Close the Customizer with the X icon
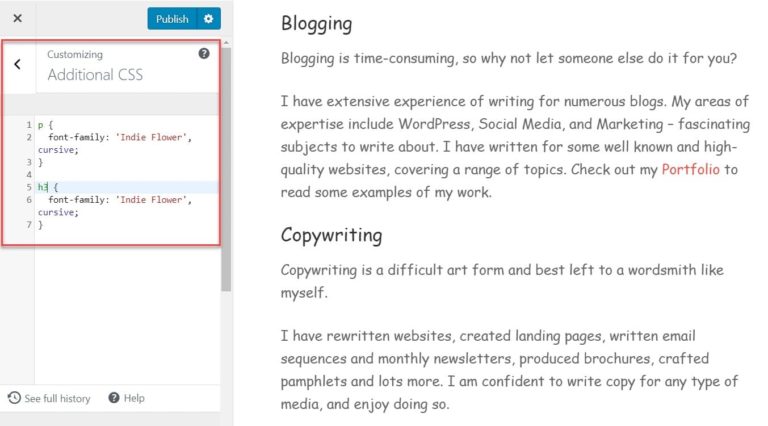 [18, 18]
